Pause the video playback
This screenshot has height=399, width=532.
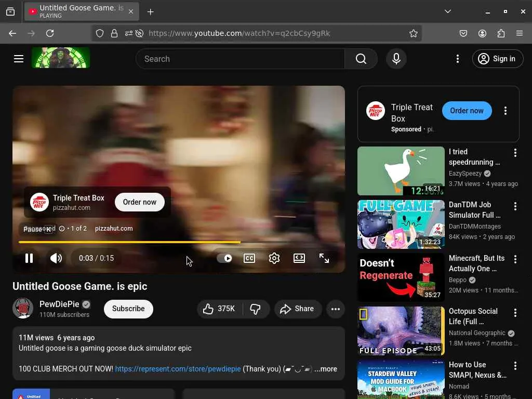pyautogui.click(x=29, y=258)
